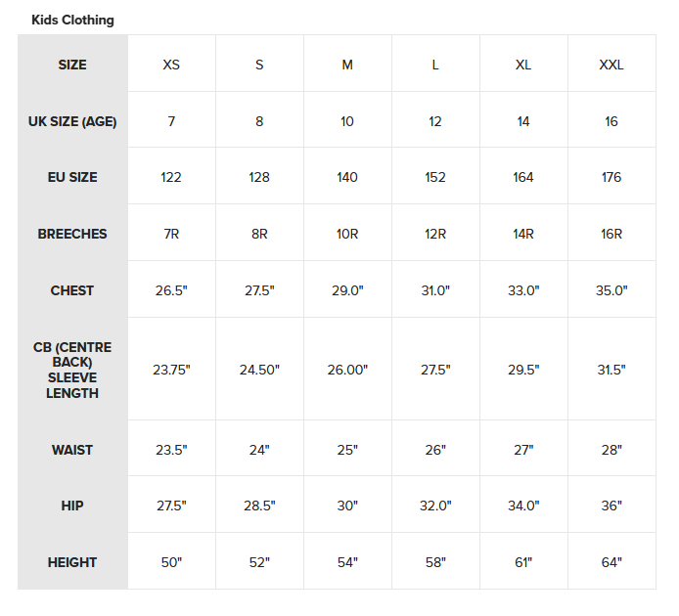Click the XS size column cell

click(171, 65)
